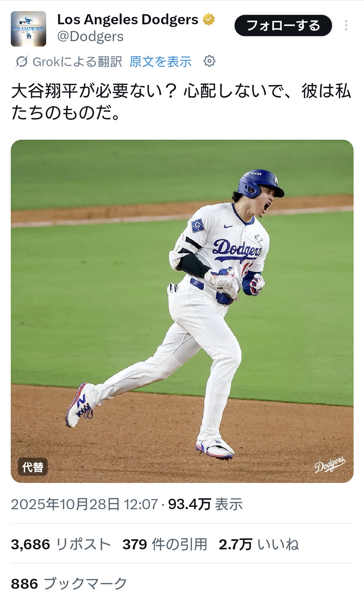This screenshot has height=601, width=364.
Task: Open the Ohtani photo in full view
Action: point(182,311)
